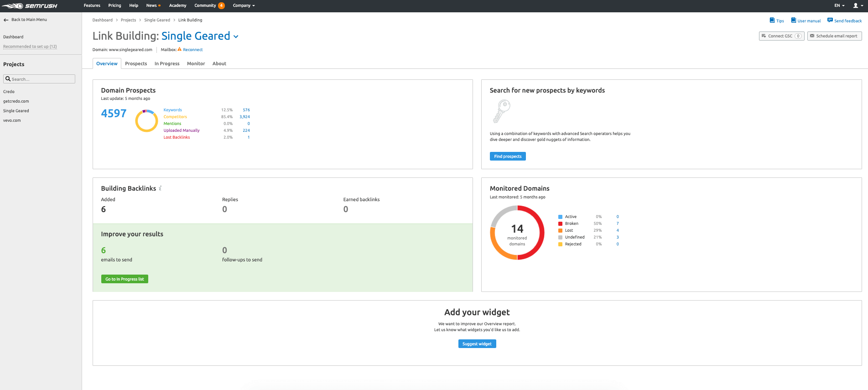Screen dimensions: 868x390
Task: Click the Competitors prospects count 3,924
Action: 244,117
